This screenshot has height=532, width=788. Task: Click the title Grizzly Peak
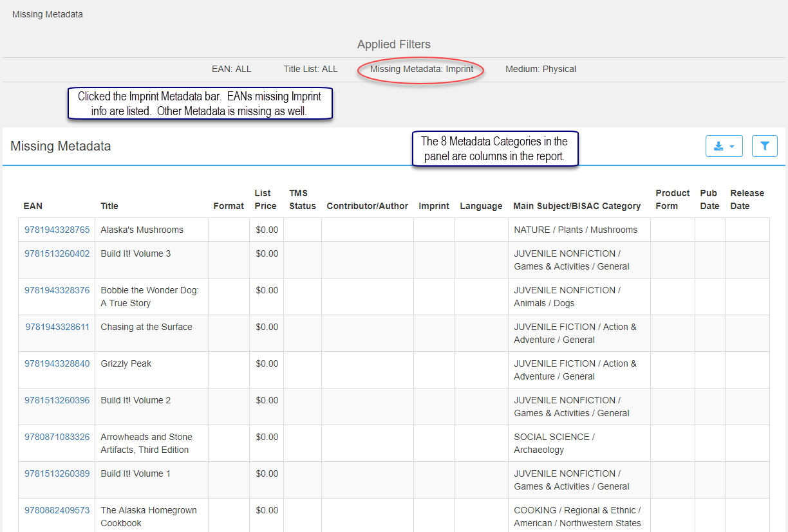pyautogui.click(x=126, y=363)
